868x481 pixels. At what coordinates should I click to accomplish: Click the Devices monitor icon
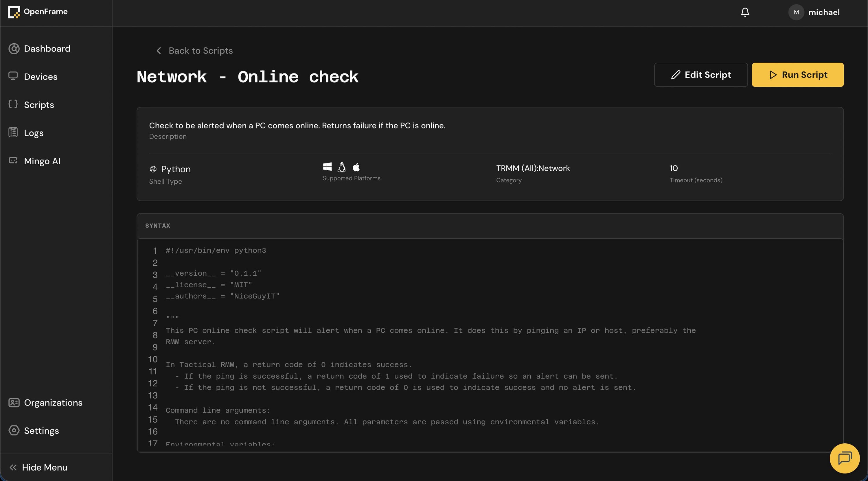point(13,76)
